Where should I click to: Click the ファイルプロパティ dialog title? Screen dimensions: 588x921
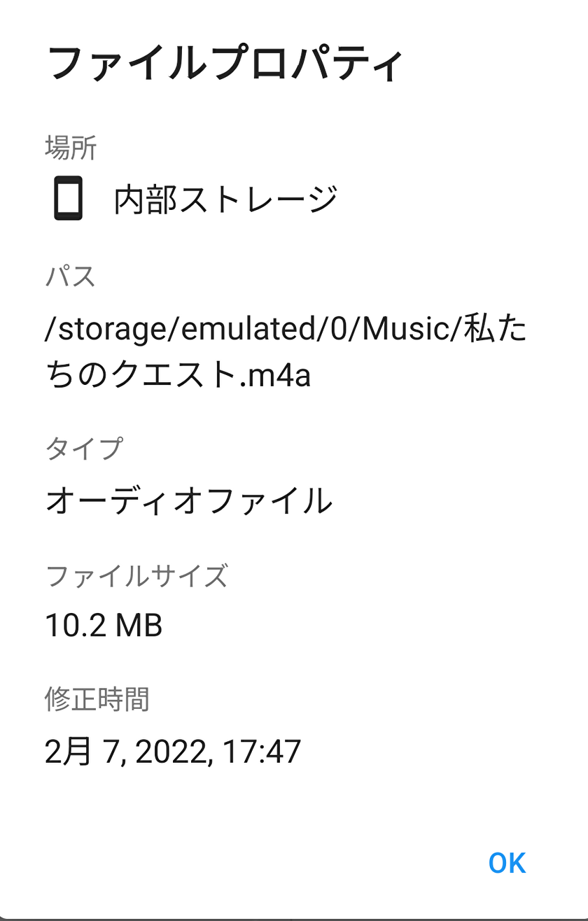point(224,63)
